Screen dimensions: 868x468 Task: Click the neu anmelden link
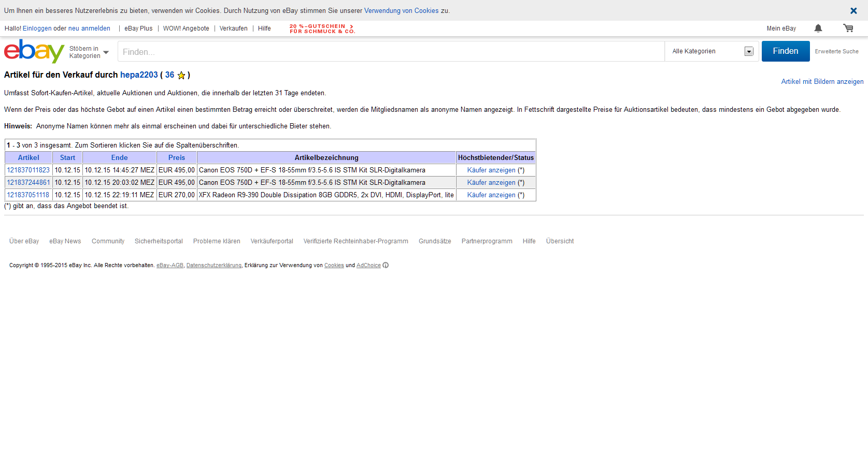89,28
